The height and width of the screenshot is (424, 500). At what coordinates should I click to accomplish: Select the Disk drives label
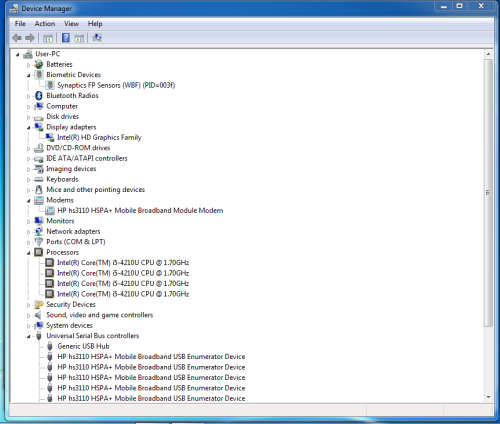pos(63,116)
